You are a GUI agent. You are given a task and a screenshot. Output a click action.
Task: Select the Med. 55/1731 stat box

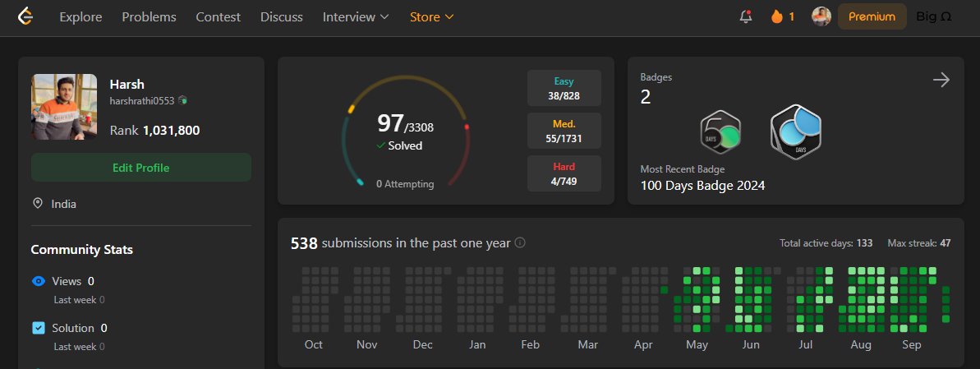coord(564,131)
